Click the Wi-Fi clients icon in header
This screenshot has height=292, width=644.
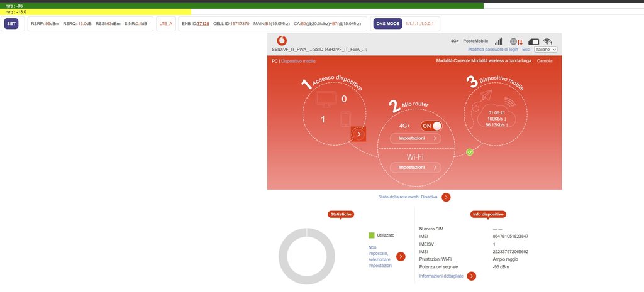click(548, 41)
